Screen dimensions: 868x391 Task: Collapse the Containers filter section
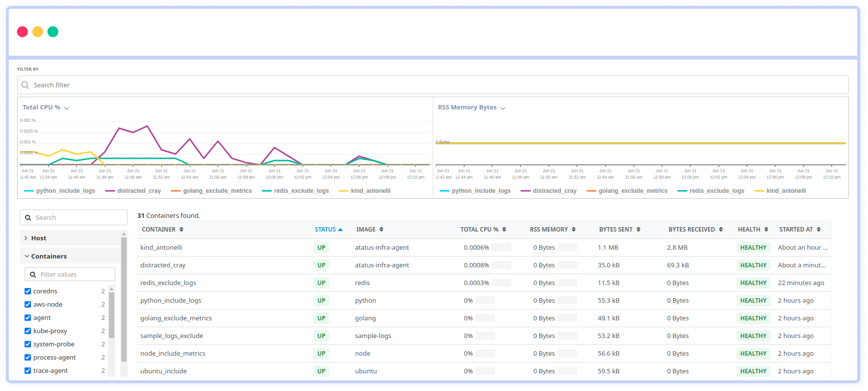(27, 257)
